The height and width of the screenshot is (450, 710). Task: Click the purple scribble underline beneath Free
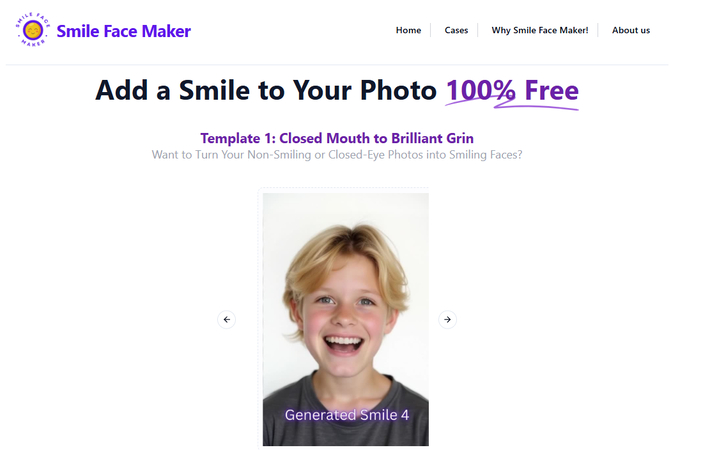point(512,105)
